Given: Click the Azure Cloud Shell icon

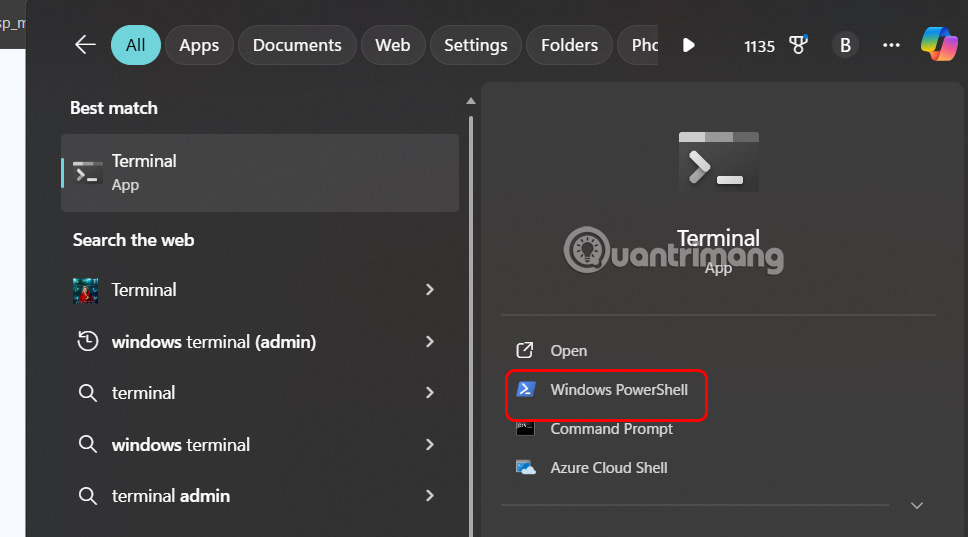Looking at the screenshot, I should pyautogui.click(x=525, y=468).
